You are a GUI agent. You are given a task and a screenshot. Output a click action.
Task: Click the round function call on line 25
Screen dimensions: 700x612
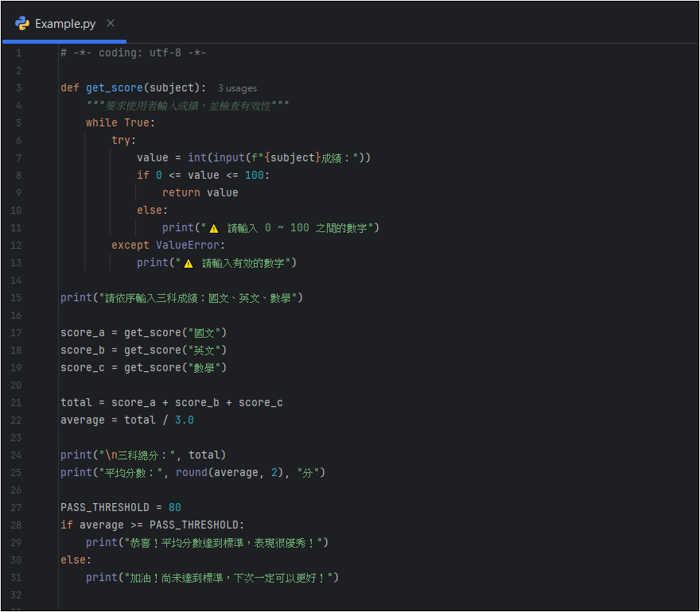pos(192,472)
